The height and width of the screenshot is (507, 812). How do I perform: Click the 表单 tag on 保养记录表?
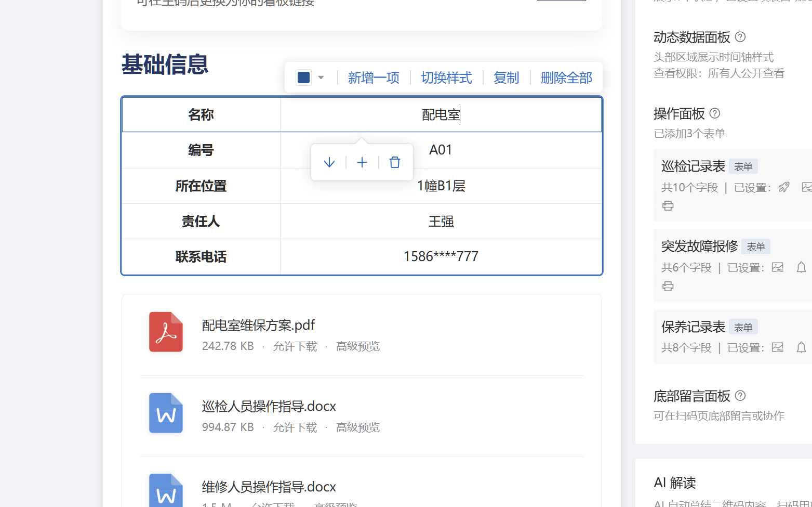pos(744,327)
